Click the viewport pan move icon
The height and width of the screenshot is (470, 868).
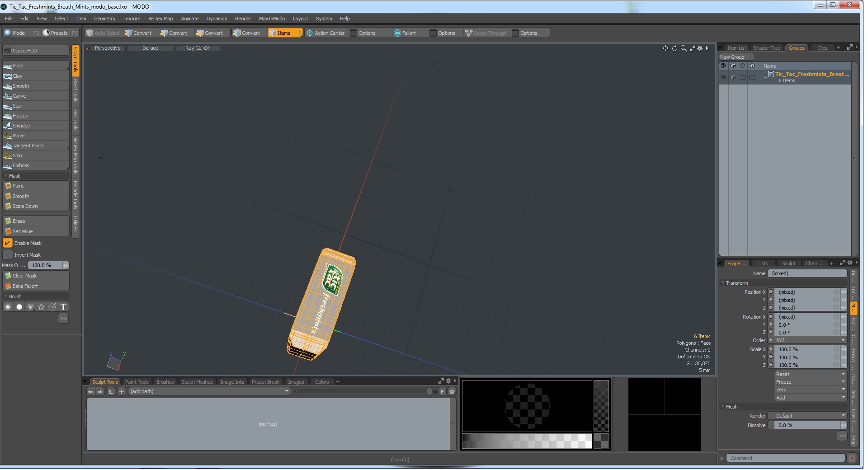pyautogui.click(x=665, y=48)
